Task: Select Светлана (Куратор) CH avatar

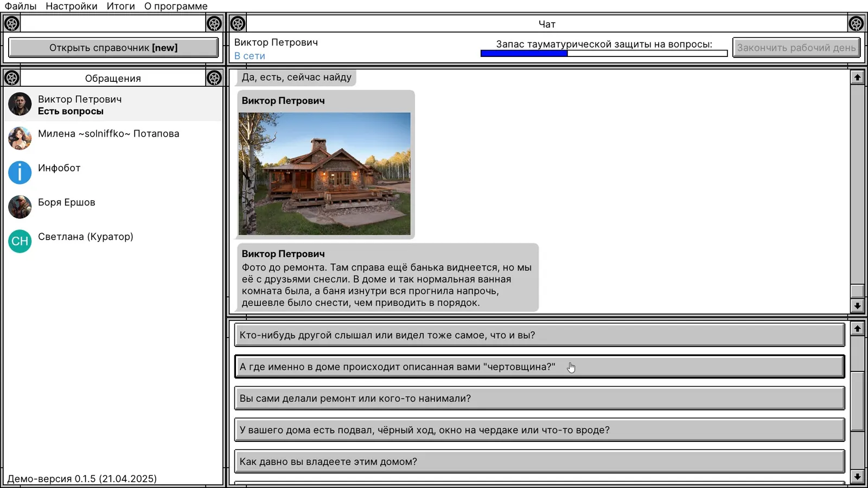Action: (20, 241)
